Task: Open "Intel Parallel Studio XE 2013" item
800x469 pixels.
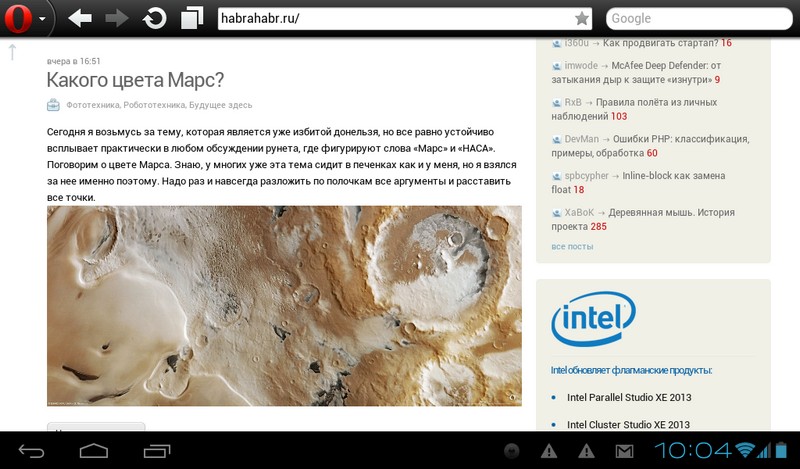Action: [x=629, y=398]
